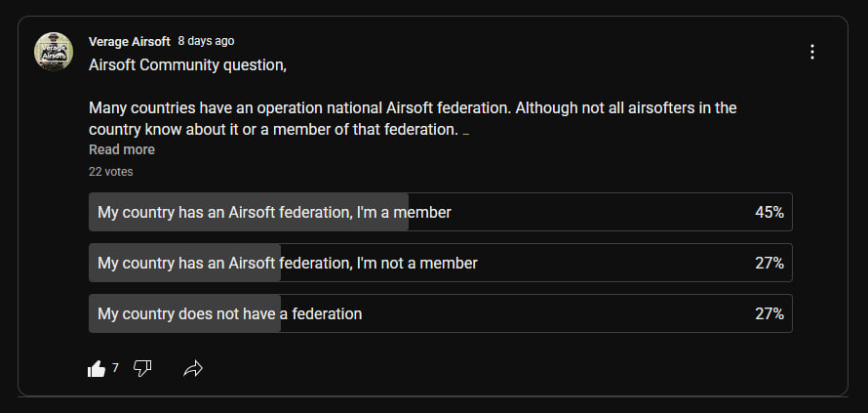The image size is (868, 413).
Task: Vote "My country has an Airsoft federation, I'm a member"
Action: (274, 212)
